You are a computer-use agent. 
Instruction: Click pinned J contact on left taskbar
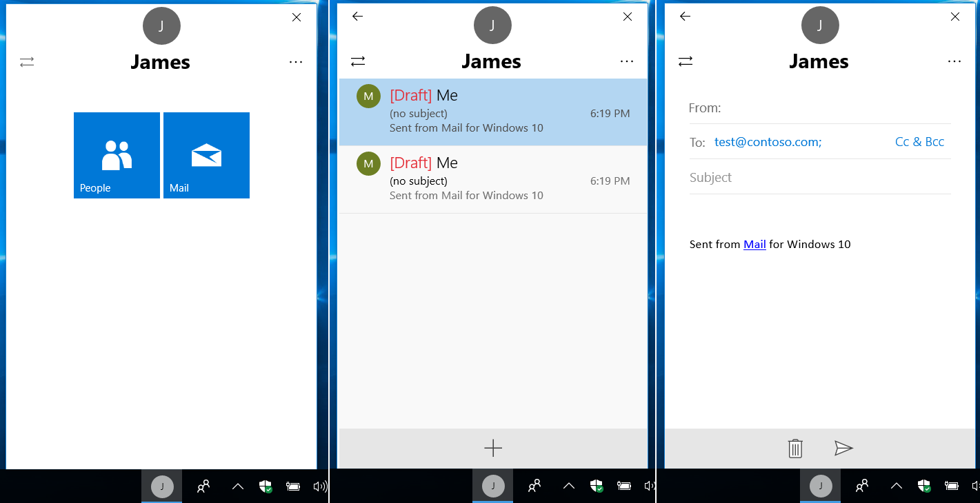[162, 486]
